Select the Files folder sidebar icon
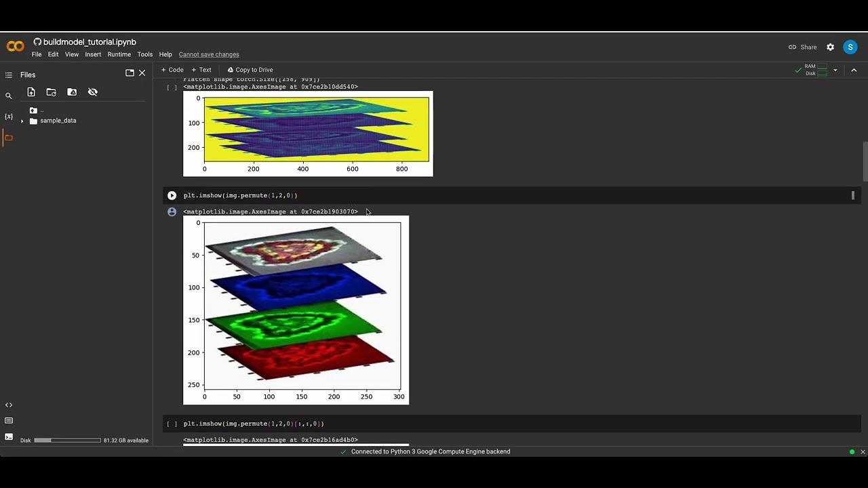 [9, 138]
